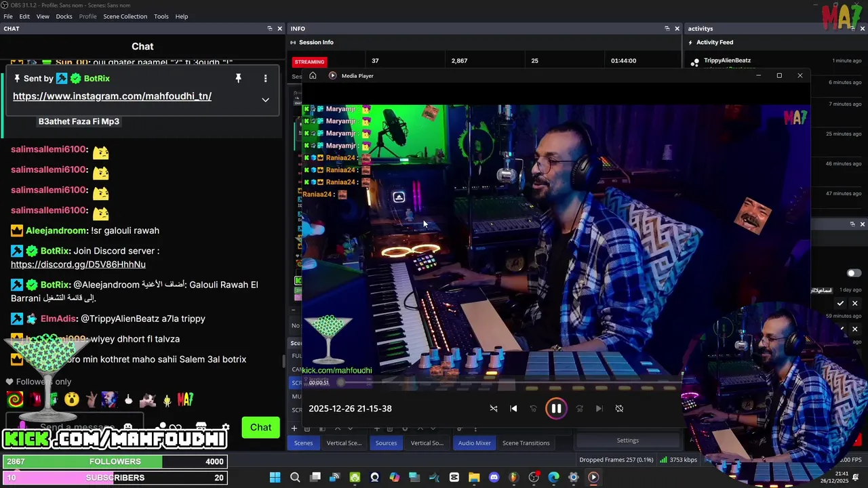Open Media Player home icon
This screenshot has height=488, width=868.
point(313,76)
